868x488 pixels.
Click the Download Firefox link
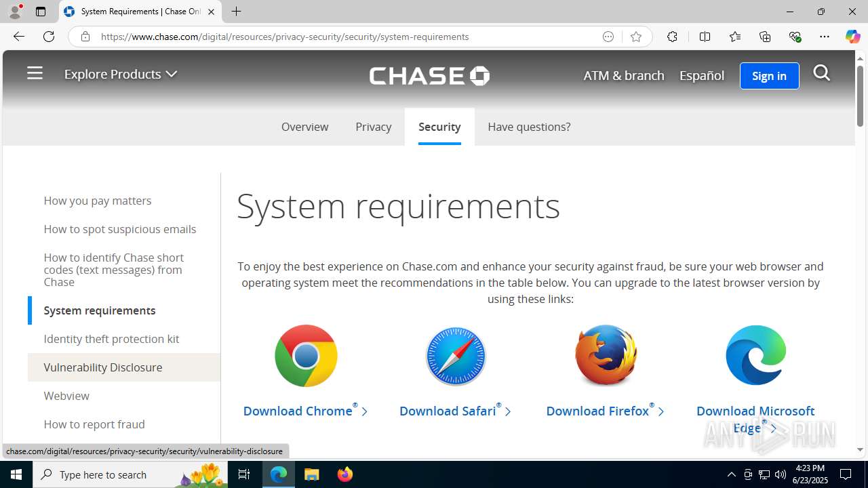click(605, 411)
